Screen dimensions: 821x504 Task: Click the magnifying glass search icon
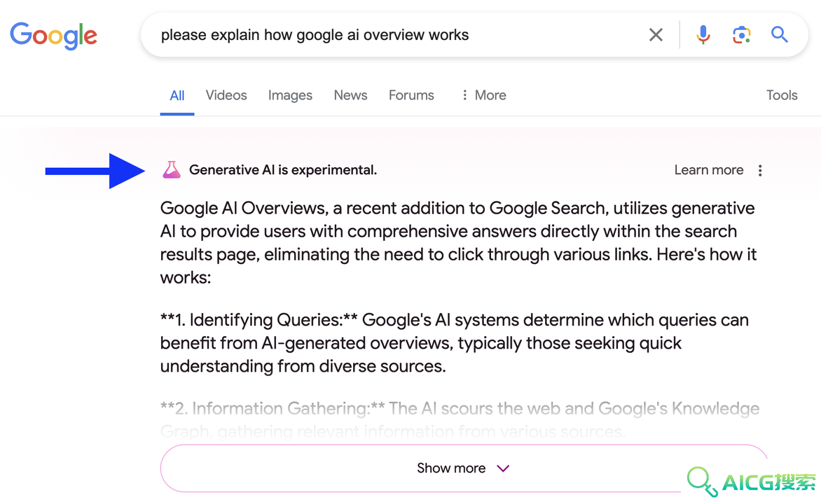tap(779, 34)
